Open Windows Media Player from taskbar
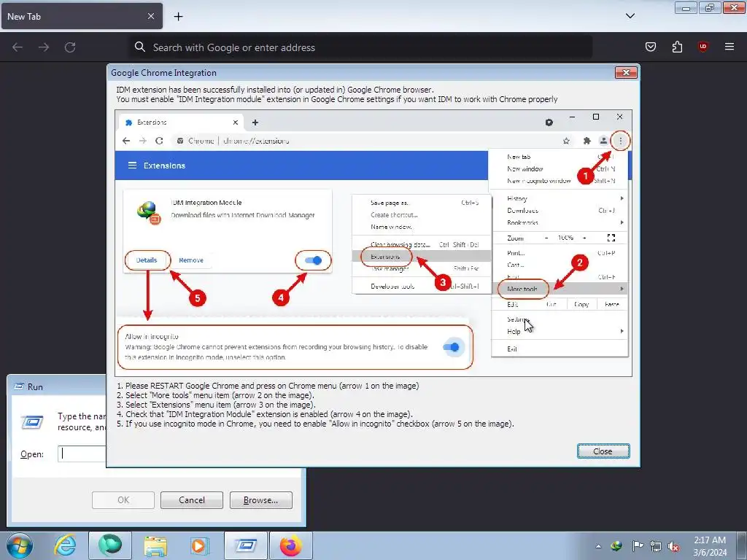 pos(199,545)
